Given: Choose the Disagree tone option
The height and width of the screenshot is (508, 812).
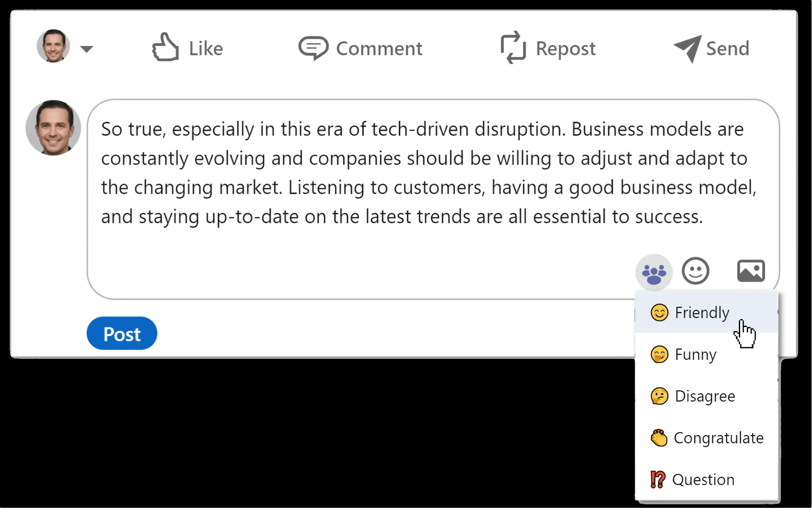Looking at the screenshot, I should pos(705,396).
